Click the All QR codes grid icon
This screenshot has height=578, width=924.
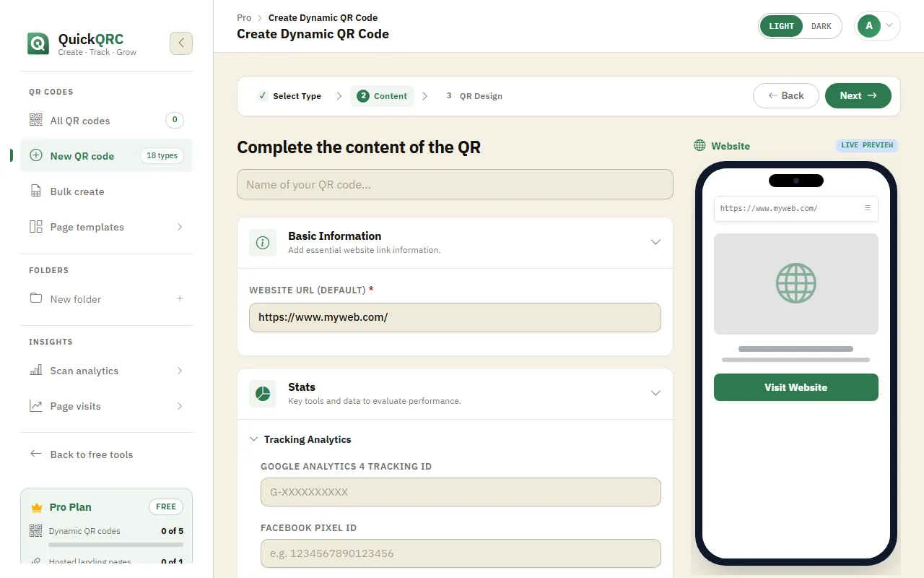click(36, 121)
